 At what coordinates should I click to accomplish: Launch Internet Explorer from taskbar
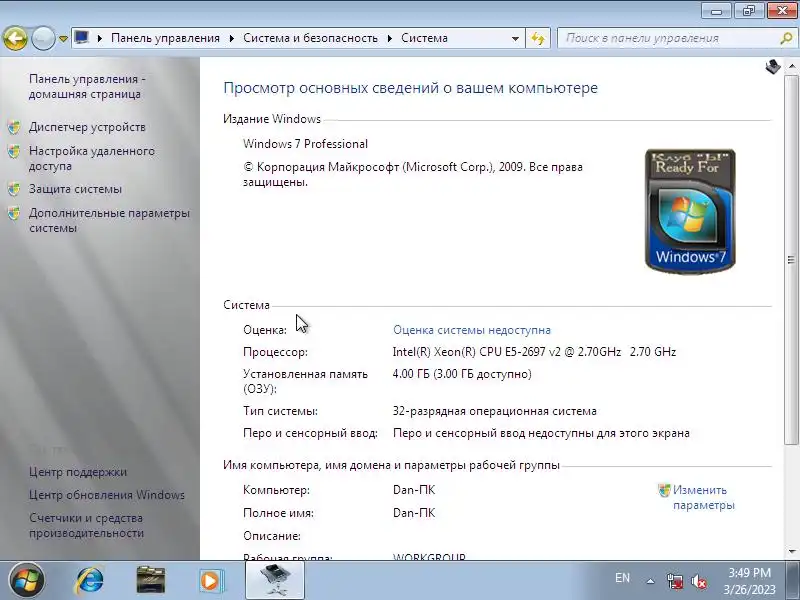point(90,581)
